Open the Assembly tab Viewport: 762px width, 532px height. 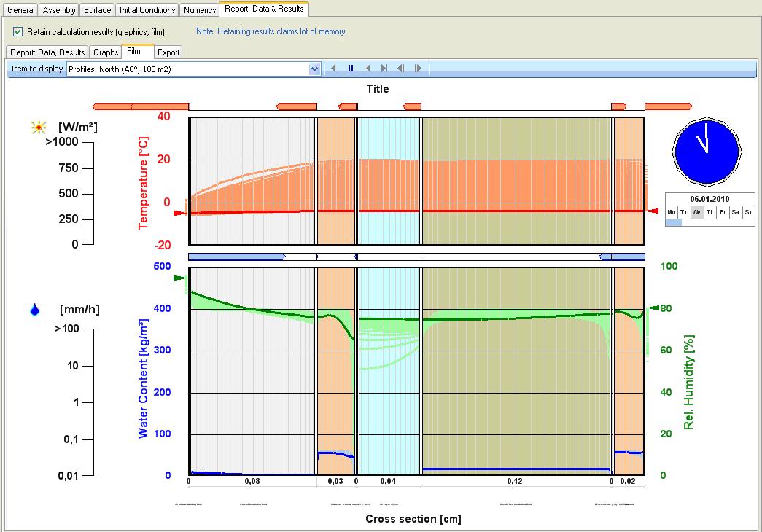pos(59,10)
